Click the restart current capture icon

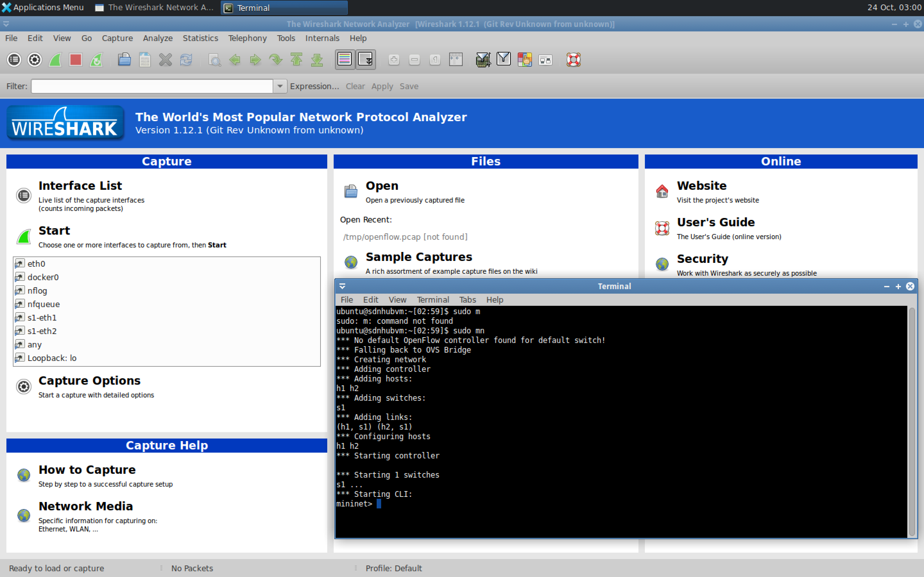(96, 60)
